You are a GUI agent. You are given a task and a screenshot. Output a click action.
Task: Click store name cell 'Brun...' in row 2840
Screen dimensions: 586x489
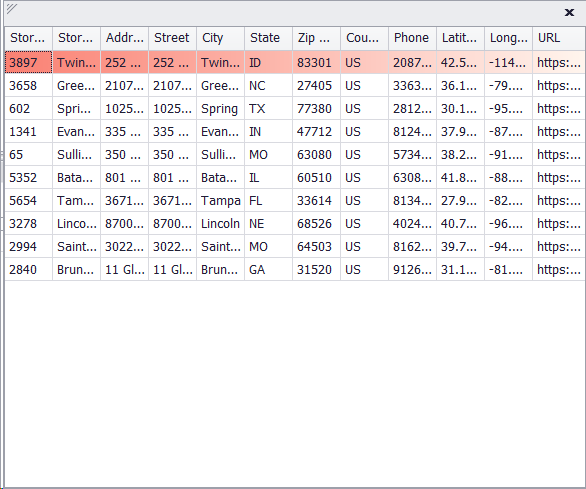coord(77,270)
